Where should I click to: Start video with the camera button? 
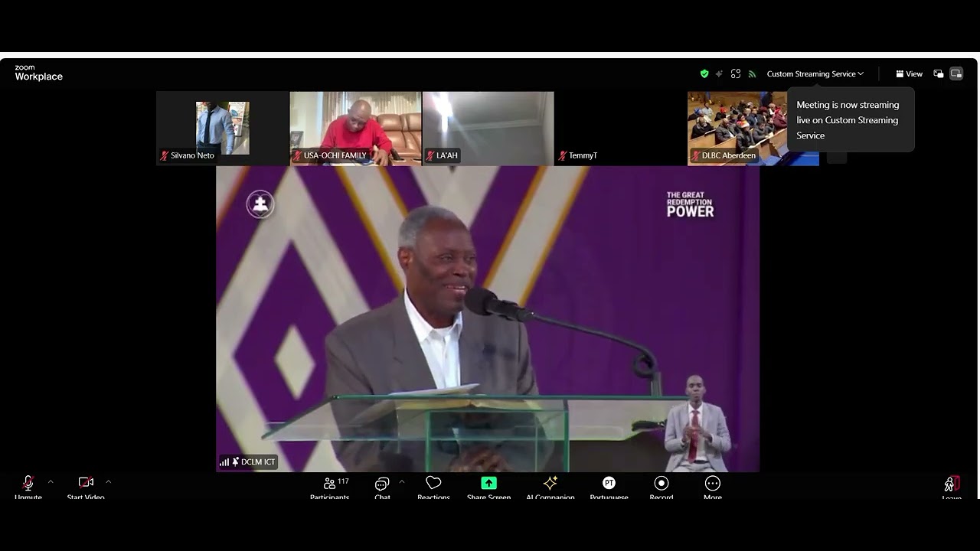[x=86, y=487]
